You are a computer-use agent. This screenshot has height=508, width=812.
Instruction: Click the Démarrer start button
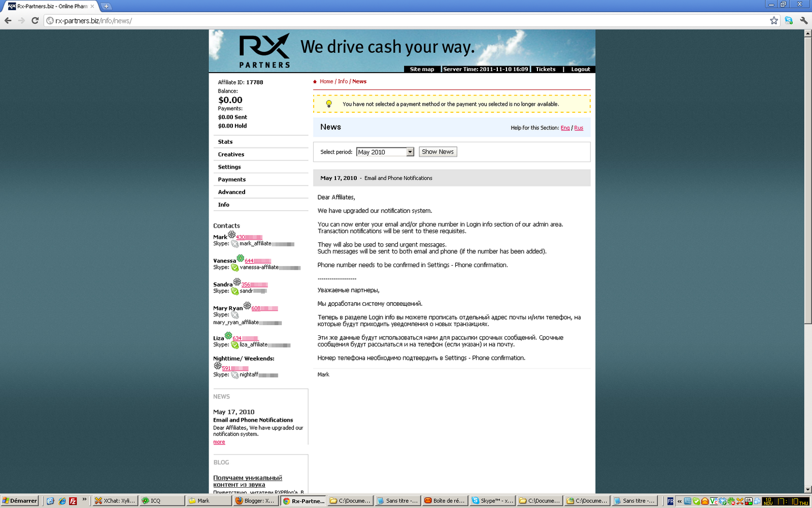[x=20, y=501]
